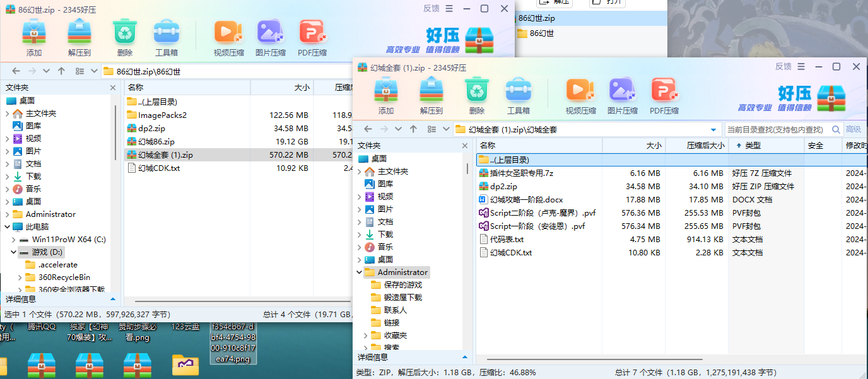The image size is (868, 379).
Task: Click 解压到 extract icon in front window
Action: click(x=431, y=96)
